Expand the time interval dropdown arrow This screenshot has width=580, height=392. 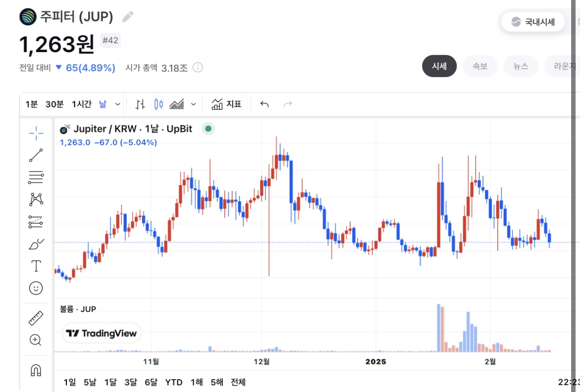click(118, 104)
